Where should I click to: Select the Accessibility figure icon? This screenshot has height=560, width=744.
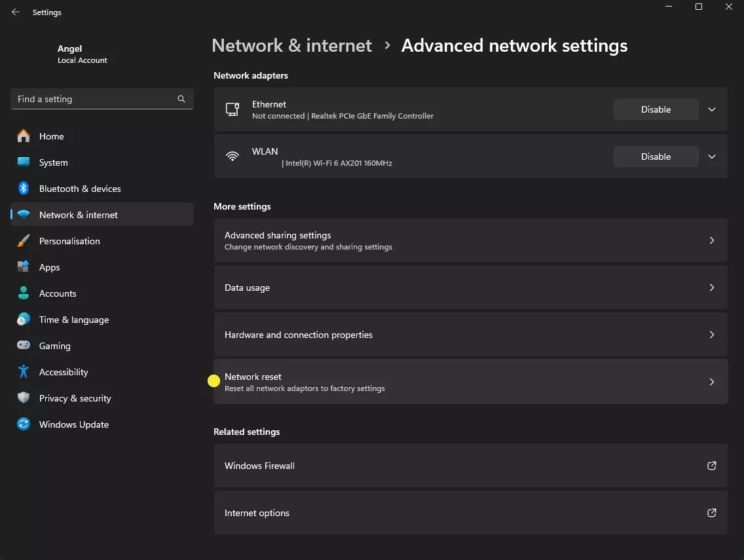(24, 372)
